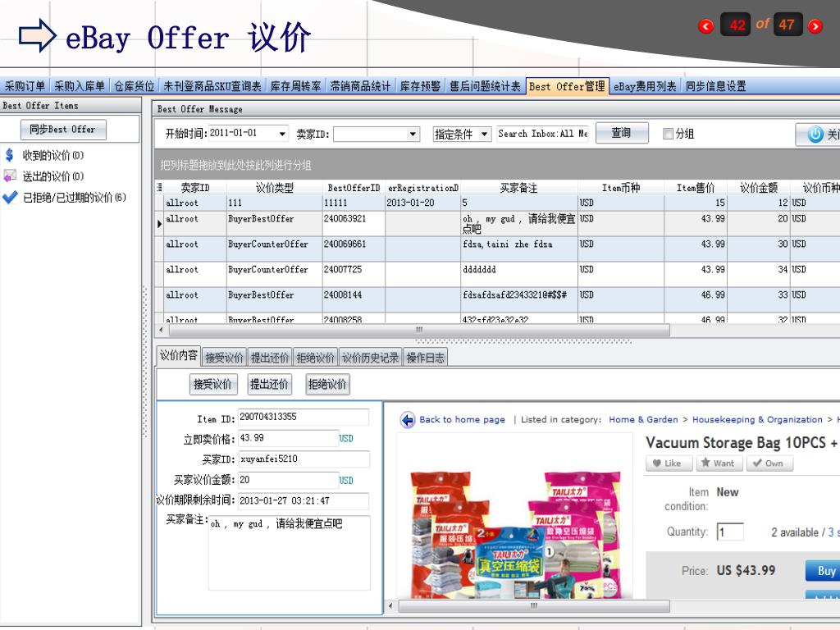Viewport: 840px width, 630px height.
Task: Click the Item ID field
Action: 304,418
